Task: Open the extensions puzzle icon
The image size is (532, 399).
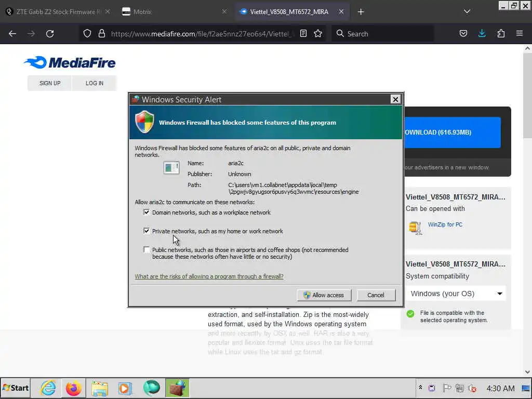Action: [x=501, y=34]
